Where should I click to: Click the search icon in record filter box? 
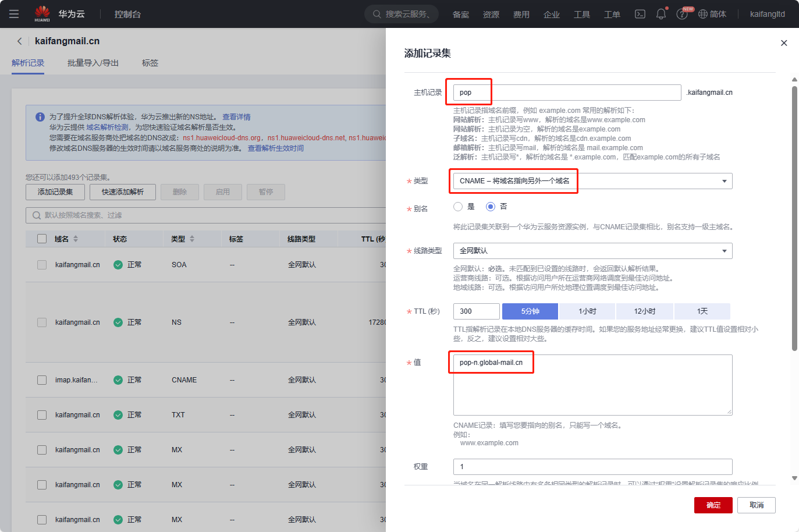37,215
